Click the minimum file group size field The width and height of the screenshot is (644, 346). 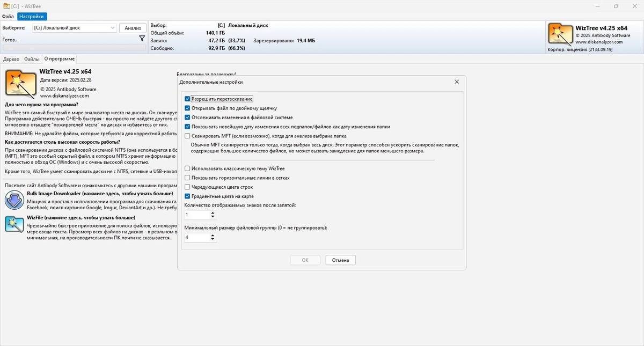coord(197,237)
